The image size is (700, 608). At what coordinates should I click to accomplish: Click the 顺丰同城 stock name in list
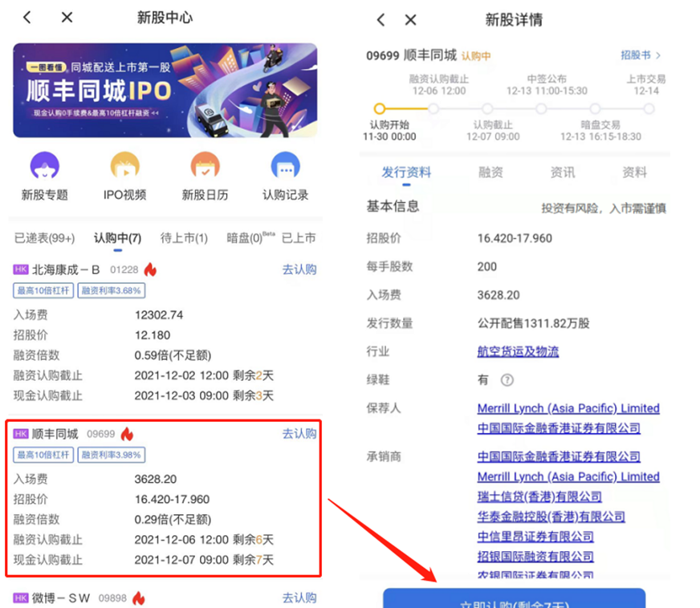[55, 434]
